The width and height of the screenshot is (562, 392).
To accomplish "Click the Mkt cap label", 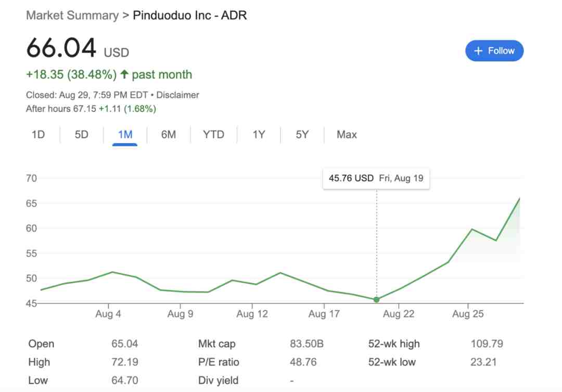I will pyautogui.click(x=216, y=344).
